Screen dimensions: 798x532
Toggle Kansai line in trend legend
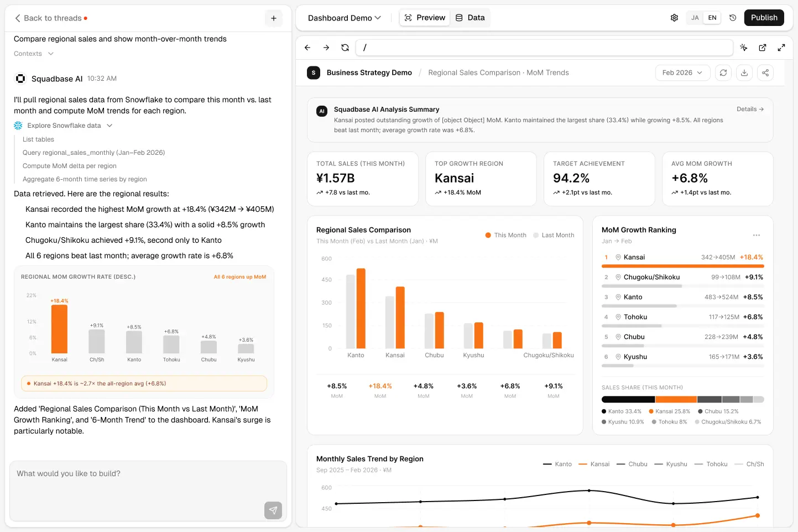click(594, 464)
